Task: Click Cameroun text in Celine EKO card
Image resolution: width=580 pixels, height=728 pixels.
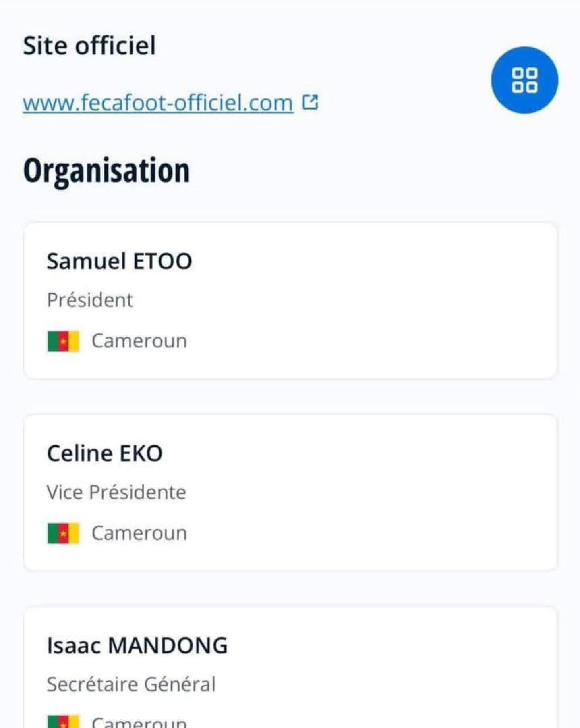Action: pos(139,533)
